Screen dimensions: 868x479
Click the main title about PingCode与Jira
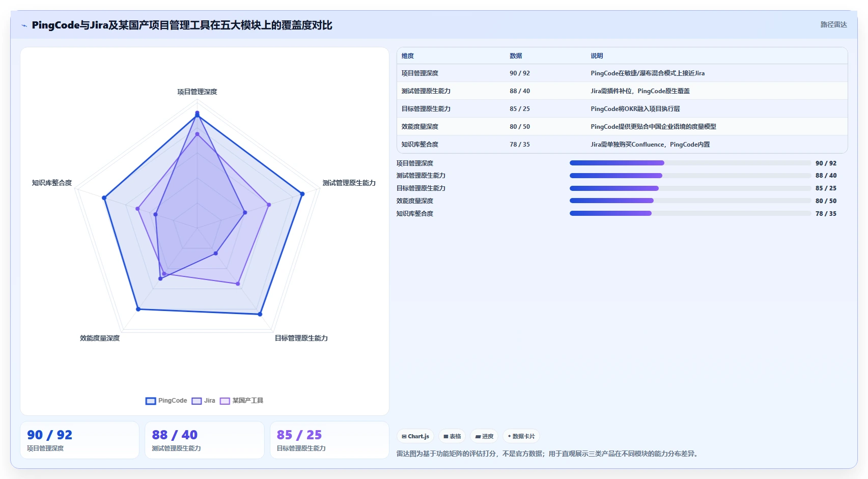182,25
